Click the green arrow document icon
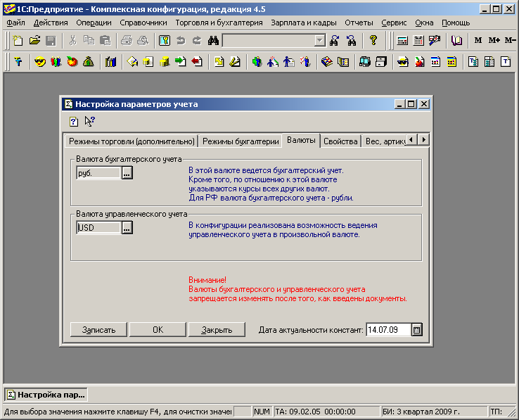This screenshot has height=420, width=519. pyautogui.click(x=181, y=62)
